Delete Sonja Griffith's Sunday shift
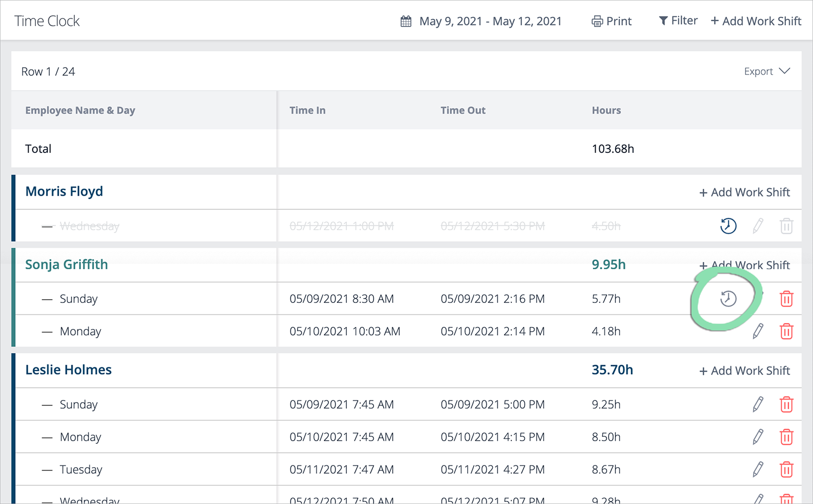Image resolution: width=813 pixels, height=504 pixels. point(786,299)
